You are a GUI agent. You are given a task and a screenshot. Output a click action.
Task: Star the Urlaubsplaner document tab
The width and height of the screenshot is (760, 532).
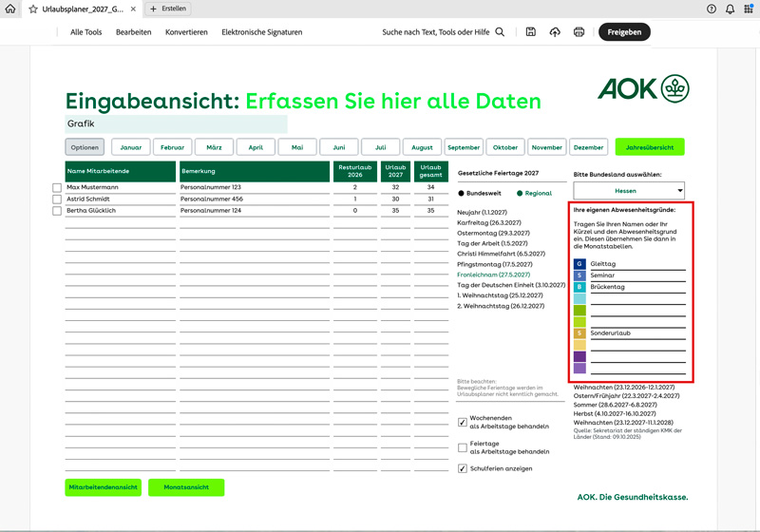(x=33, y=9)
